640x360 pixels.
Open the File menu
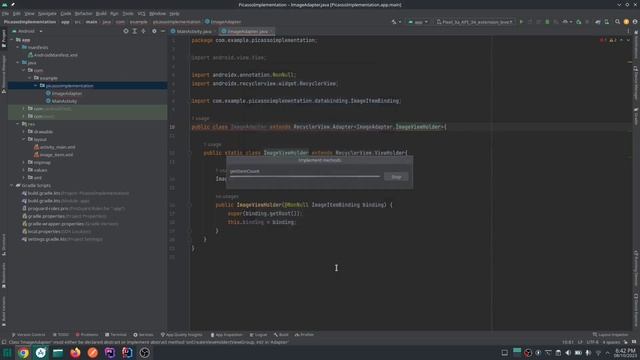(x=5, y=13)
